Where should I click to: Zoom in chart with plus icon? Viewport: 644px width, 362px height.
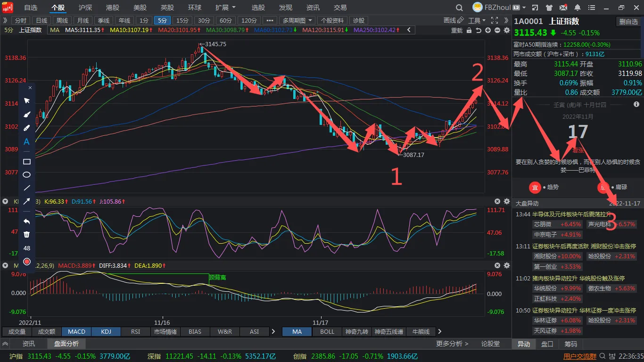click(x=488, y=30)
